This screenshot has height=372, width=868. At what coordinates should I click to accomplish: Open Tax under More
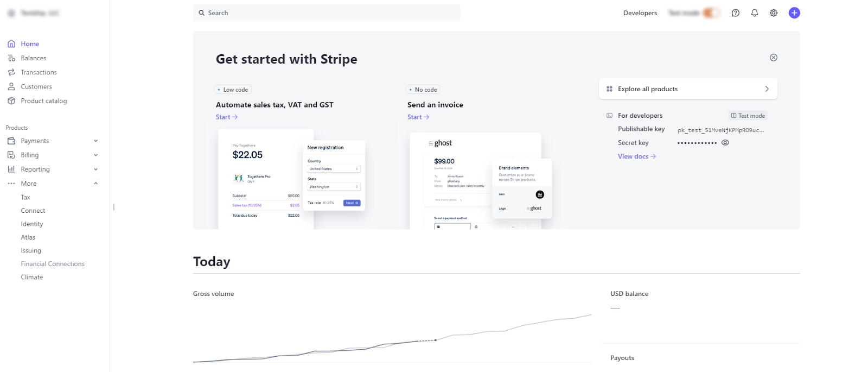(x=25, y=197)
